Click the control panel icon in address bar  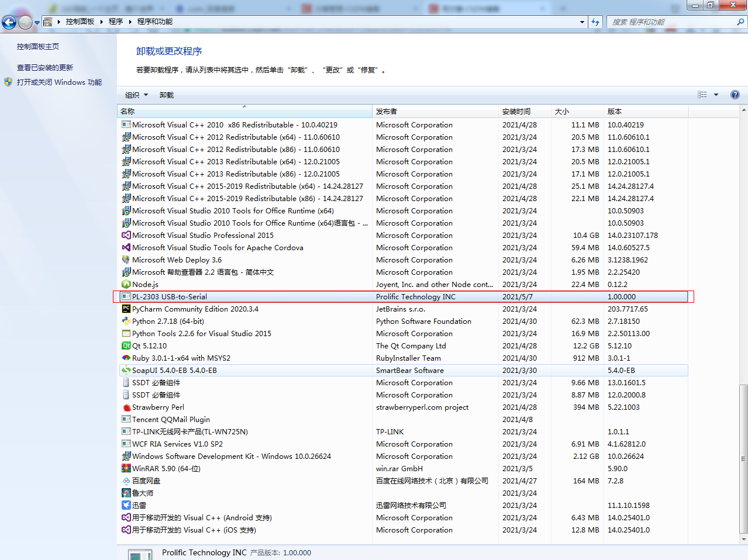point(48,22)
